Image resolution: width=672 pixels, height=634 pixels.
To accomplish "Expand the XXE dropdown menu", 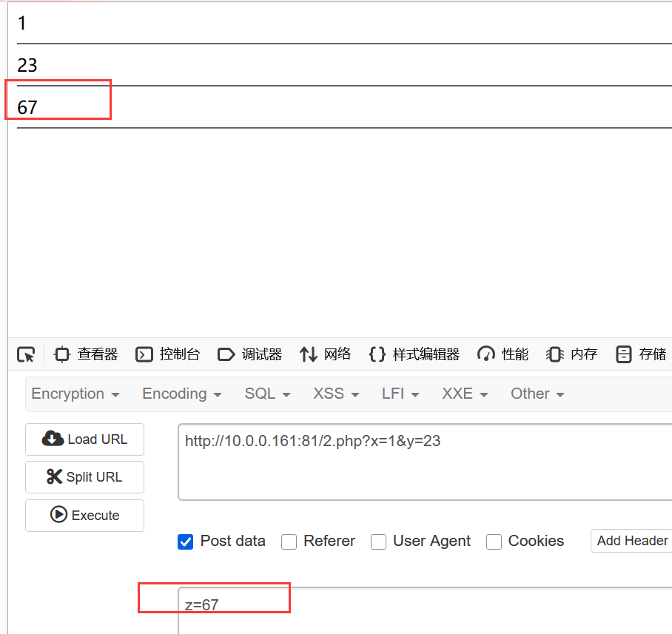I will tap(465, 394).
